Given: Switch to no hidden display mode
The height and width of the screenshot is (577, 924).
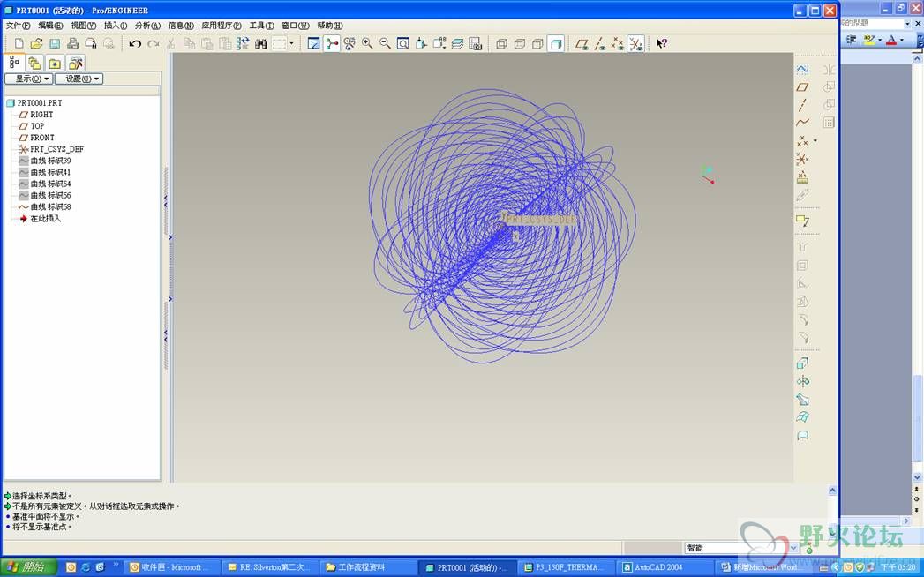Looking at the screenshot, I should [x=537, y=43].
